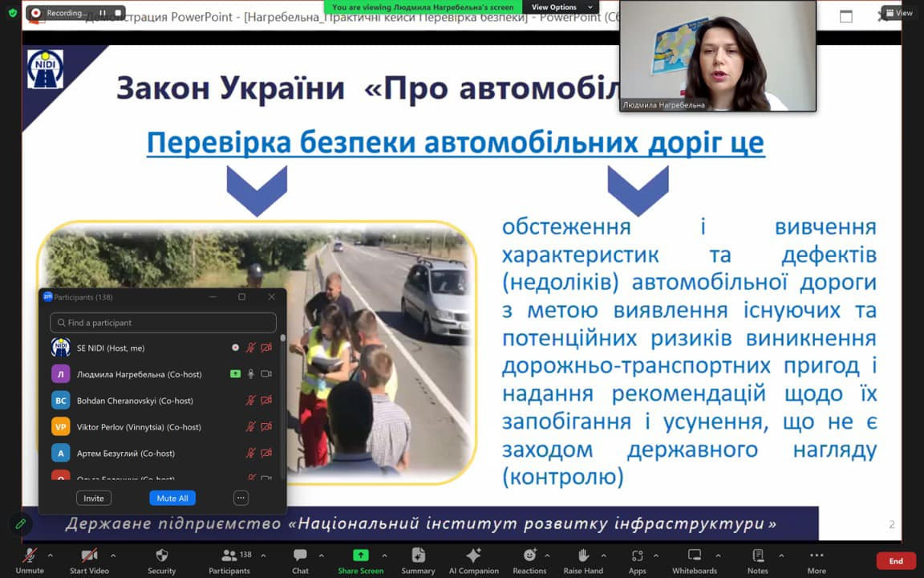Screen dimensions: 924x578
Task: Unmute the microphone in the toolbar
Action: 30,556
